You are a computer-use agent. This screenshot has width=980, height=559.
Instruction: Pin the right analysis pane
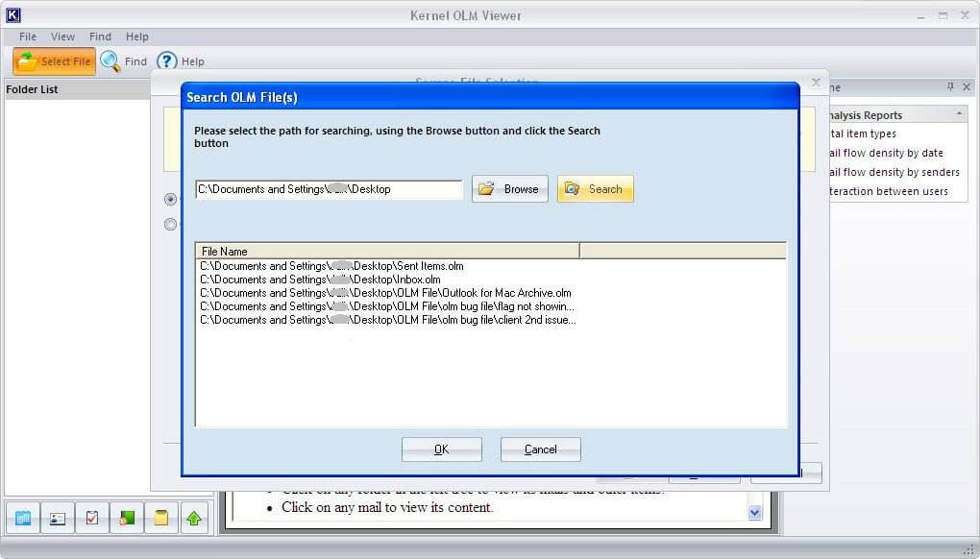(x=950, y=87)
